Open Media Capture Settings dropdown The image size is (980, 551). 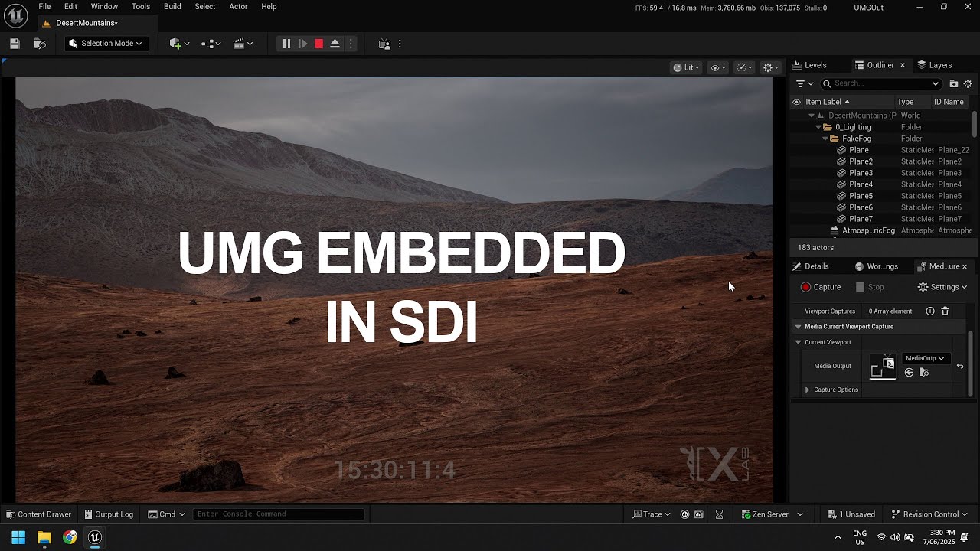(x=942, y=287)
